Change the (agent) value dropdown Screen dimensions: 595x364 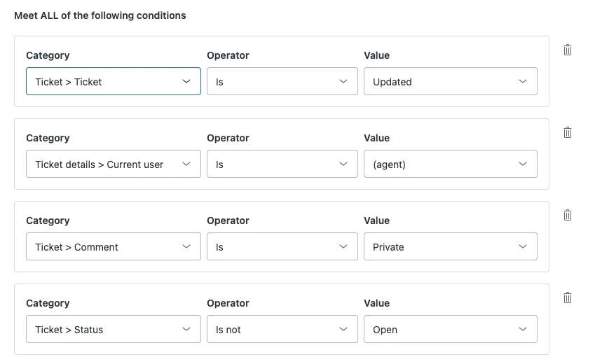coord(450,164)
